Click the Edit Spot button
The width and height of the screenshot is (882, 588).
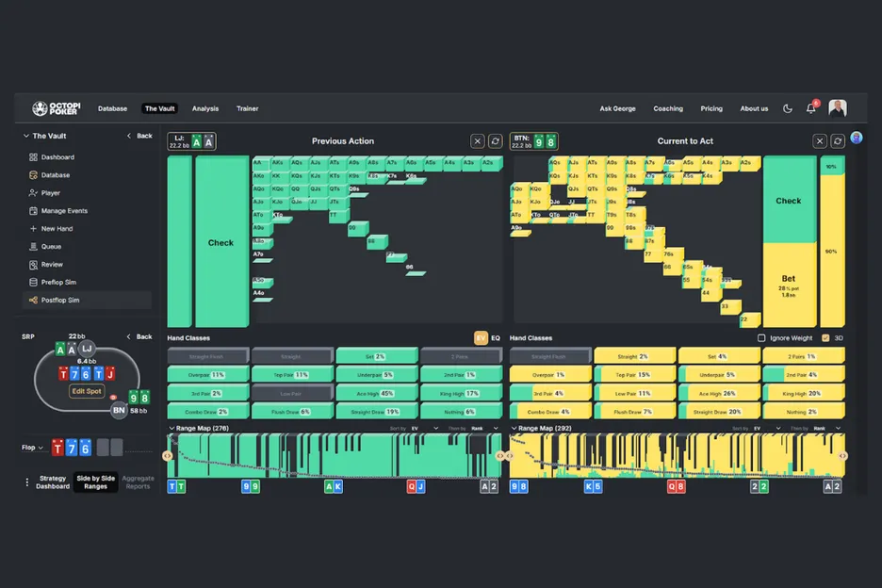pyautogui.click(x=87, y=391)
